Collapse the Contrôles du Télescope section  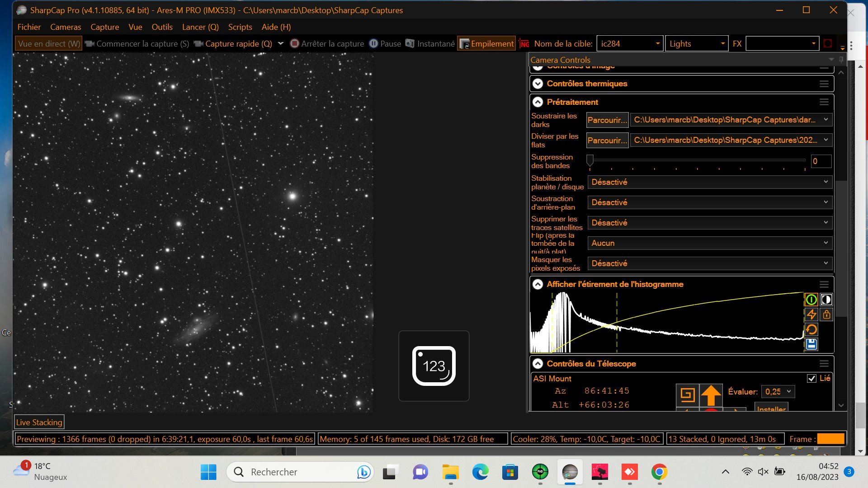(538, 364)
